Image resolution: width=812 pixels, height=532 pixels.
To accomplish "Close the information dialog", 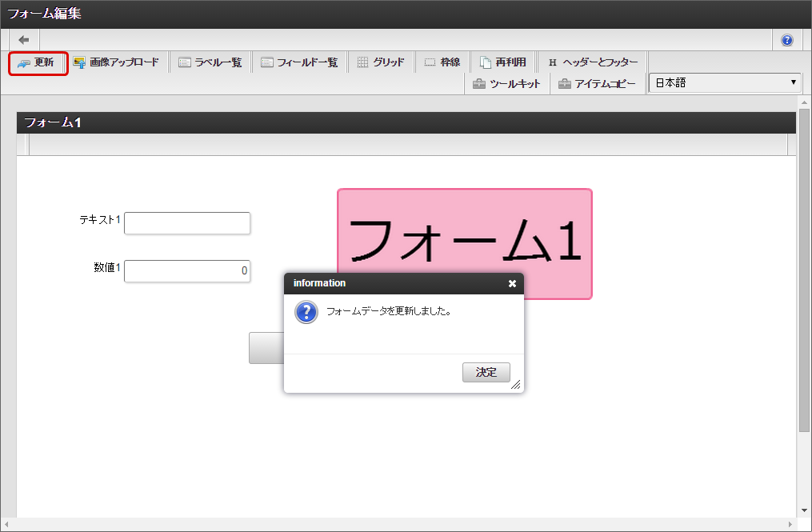I will click(511, 283).
